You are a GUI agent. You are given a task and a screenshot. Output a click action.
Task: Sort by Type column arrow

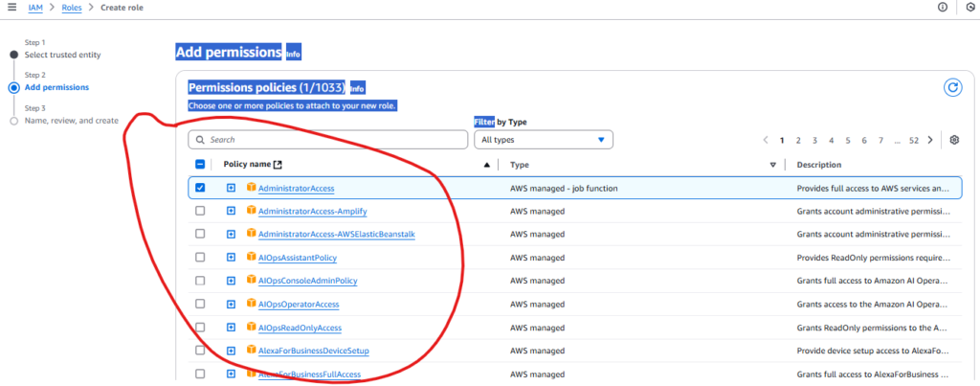point(773,165)
